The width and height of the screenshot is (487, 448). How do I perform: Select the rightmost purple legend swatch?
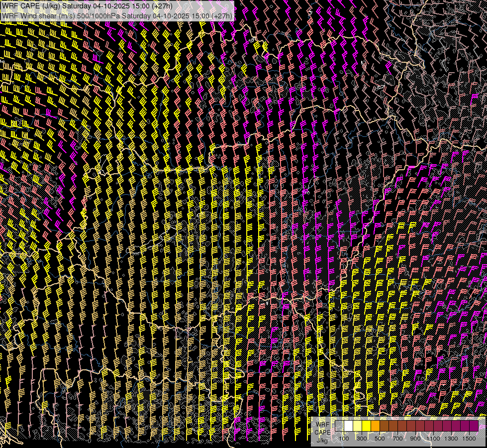474,426
